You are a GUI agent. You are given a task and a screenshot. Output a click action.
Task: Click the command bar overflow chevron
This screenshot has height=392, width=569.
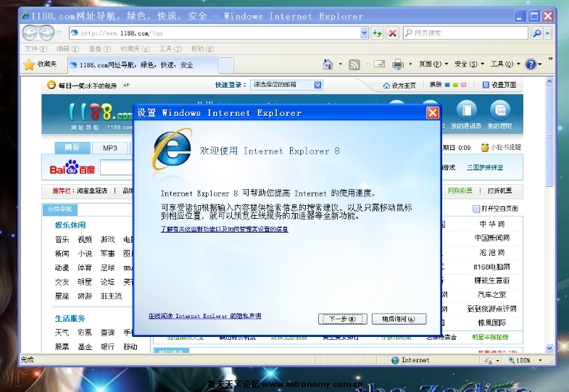[x=550, y=59]
